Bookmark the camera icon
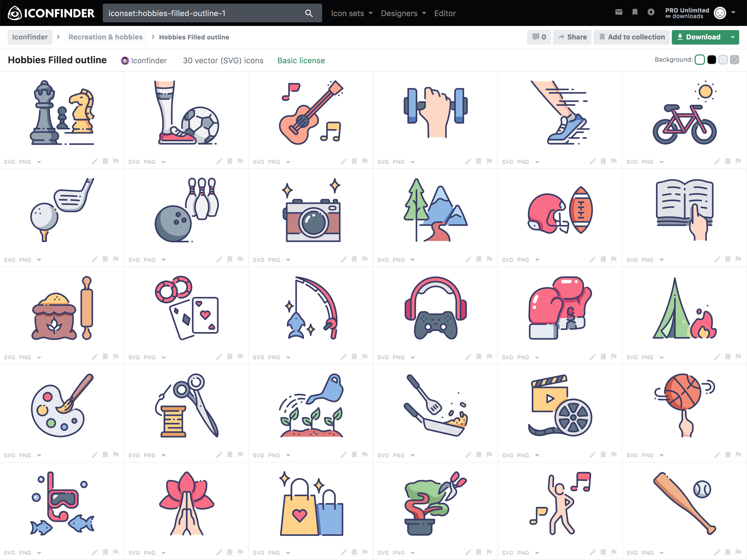 354,259
